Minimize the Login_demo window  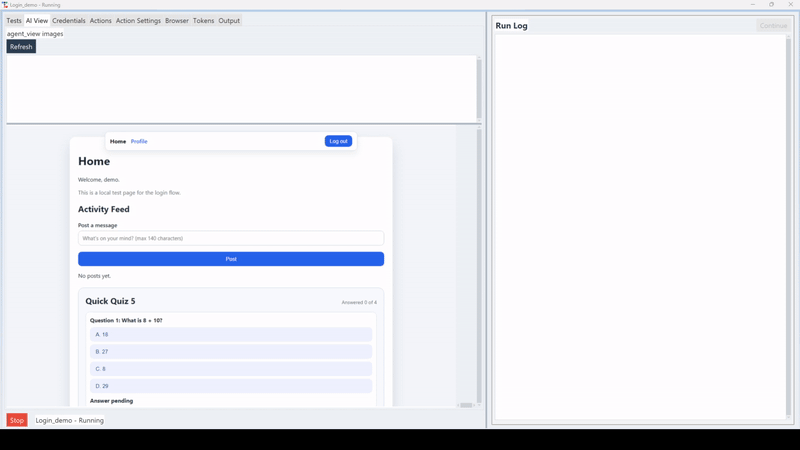[753, 5]
